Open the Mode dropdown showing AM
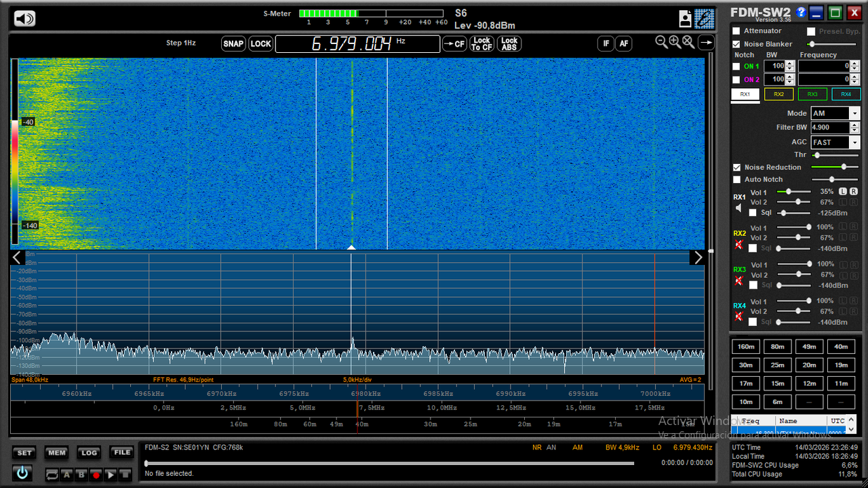 pos(835,113)
